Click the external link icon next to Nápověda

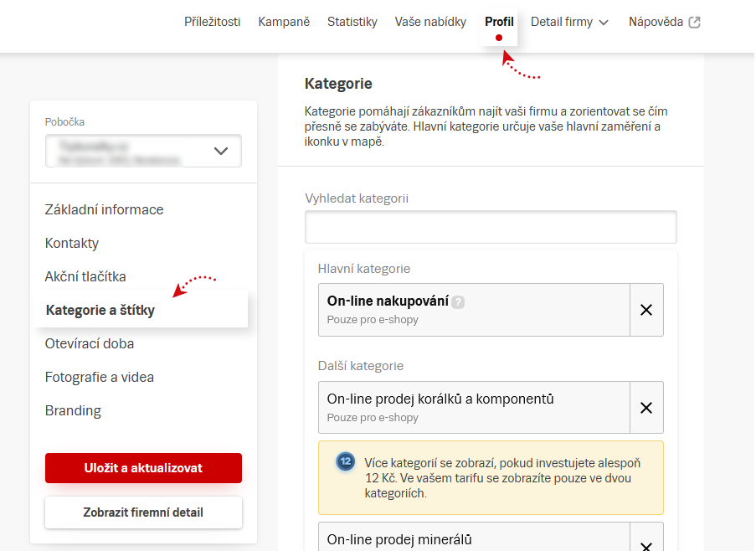(x=694, y=23)
